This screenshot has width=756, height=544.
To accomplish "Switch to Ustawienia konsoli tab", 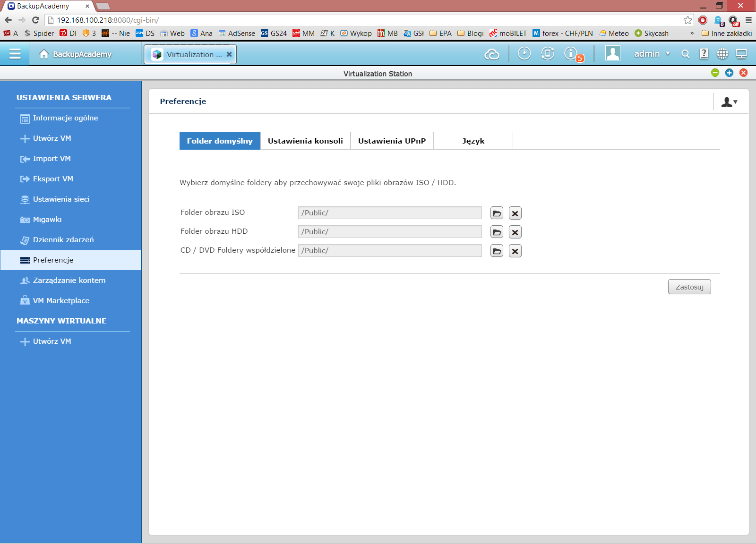I will click(305, 141).
